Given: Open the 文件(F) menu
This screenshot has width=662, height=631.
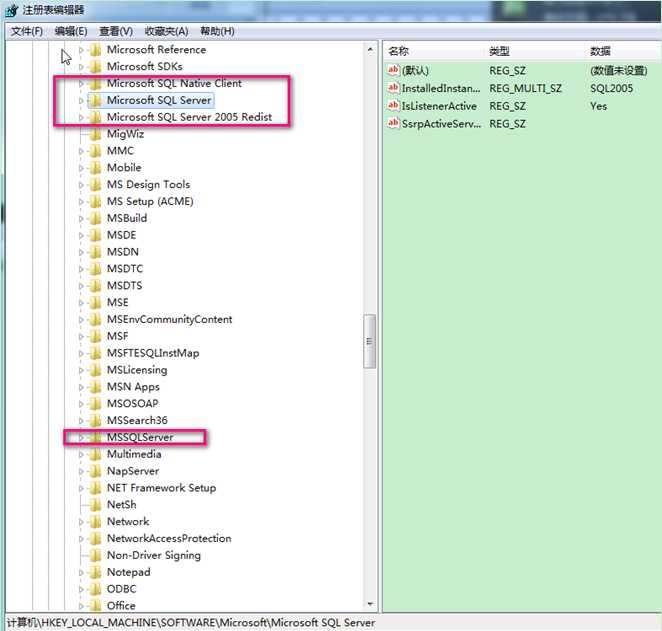Looking at the screenshot, I should pyautogui.click(x=27, y=31).
